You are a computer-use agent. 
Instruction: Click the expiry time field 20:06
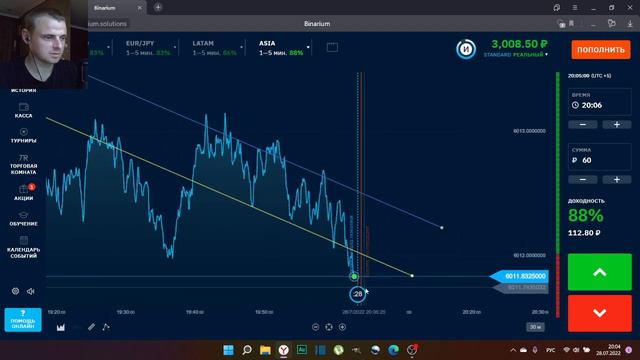point(600,102)
